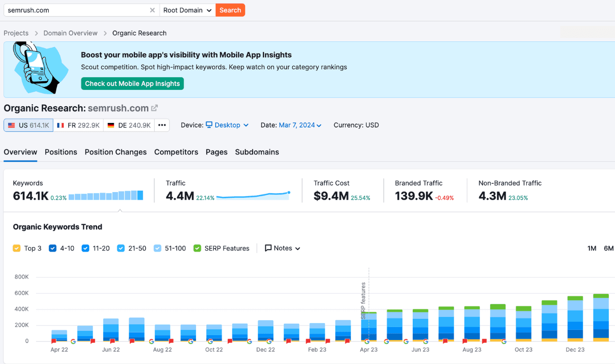Select the DE 240.9K database

click(x=129, y=125)
